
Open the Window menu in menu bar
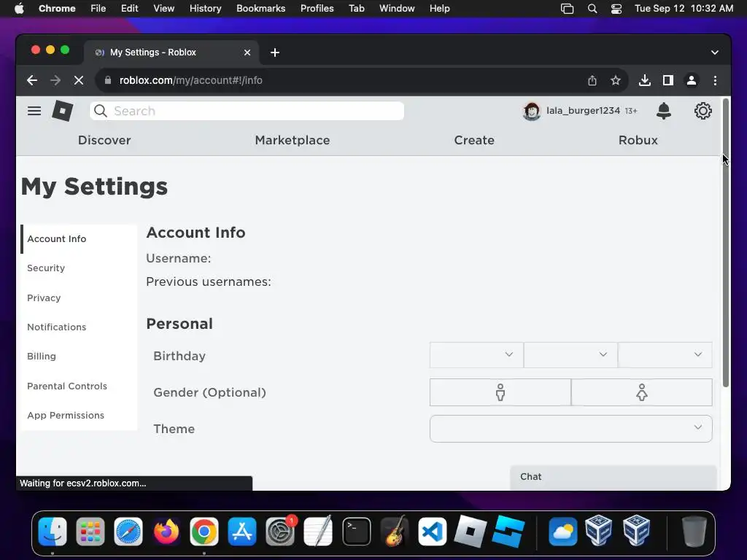pos(397,9)
